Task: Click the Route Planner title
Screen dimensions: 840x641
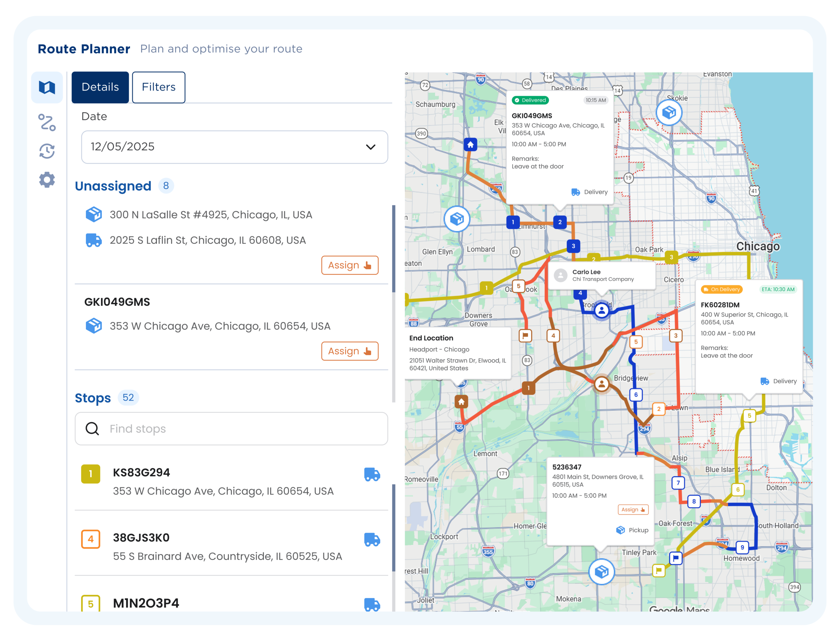Action: (84, 49)
